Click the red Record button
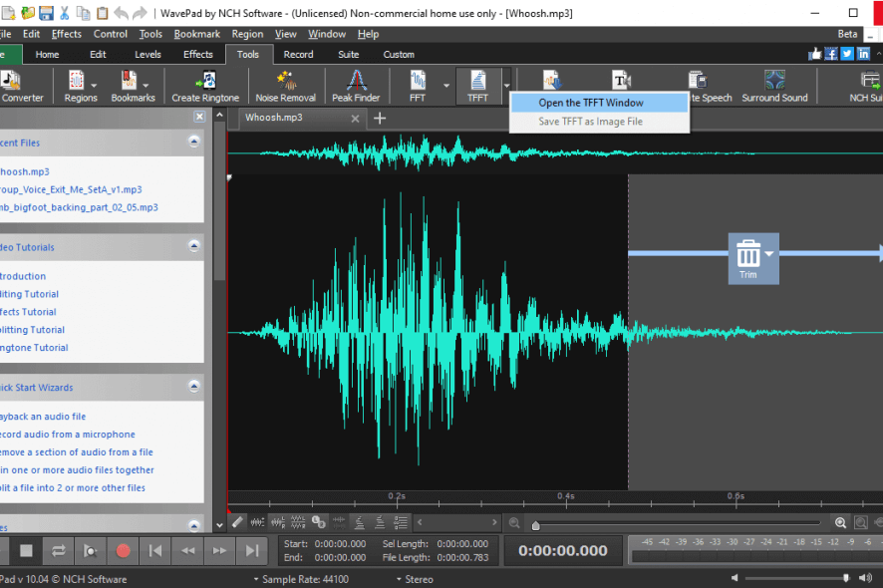 pyautogui.click(x=123, y=550)
